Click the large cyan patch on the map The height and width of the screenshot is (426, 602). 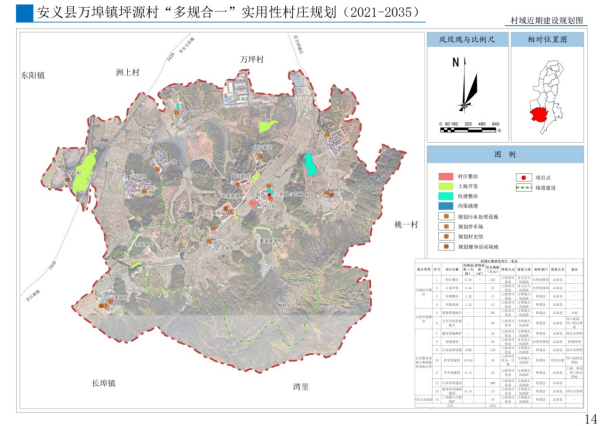click(x=311, y=163)
